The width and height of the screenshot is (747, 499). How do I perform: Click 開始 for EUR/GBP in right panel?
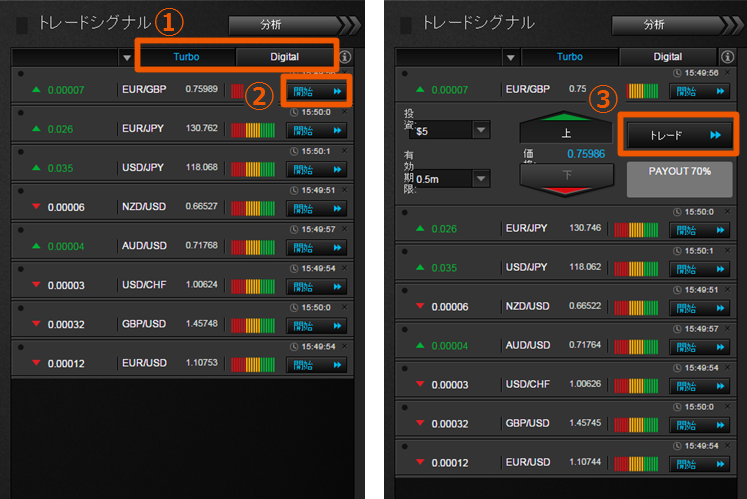click(x=699, y=91)
